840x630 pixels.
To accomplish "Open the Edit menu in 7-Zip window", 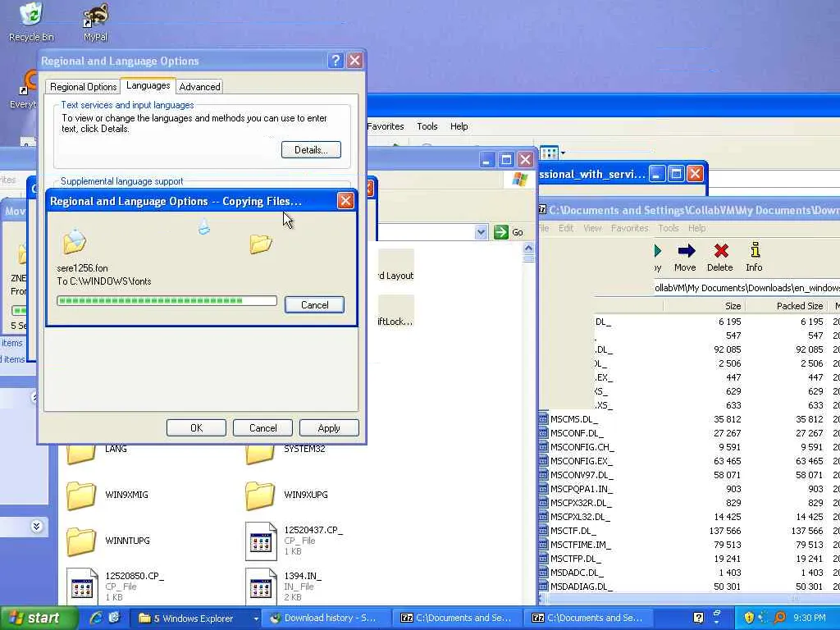I will coord(566,228).
